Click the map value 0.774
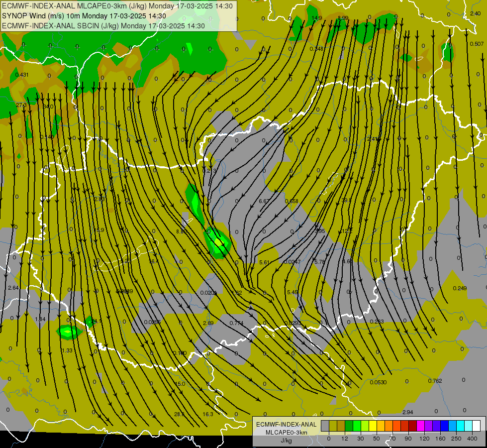The height and width of the screenshot is (448, 487). (x=236, y=323)
